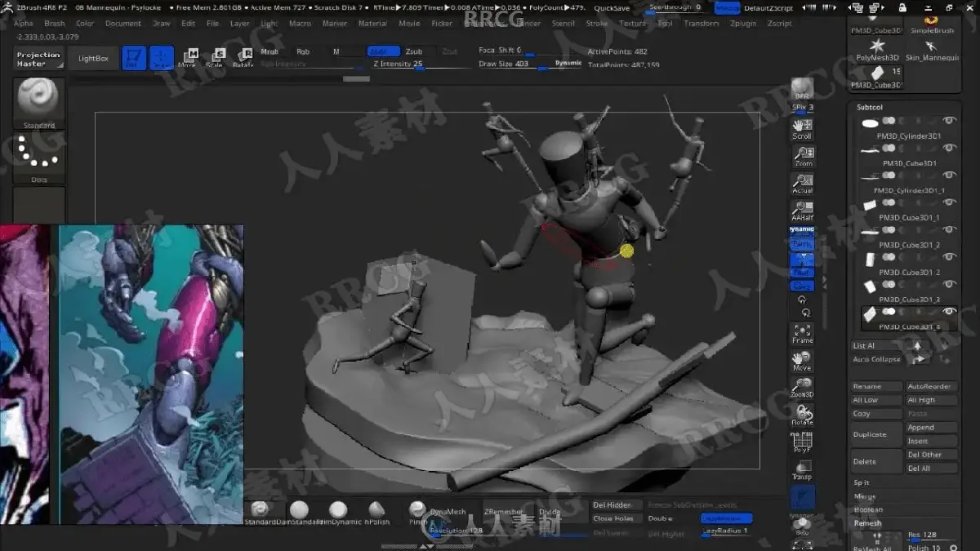Pick the StandardDam brush
The height and width of the screenshot is (551, 980).
261,512
